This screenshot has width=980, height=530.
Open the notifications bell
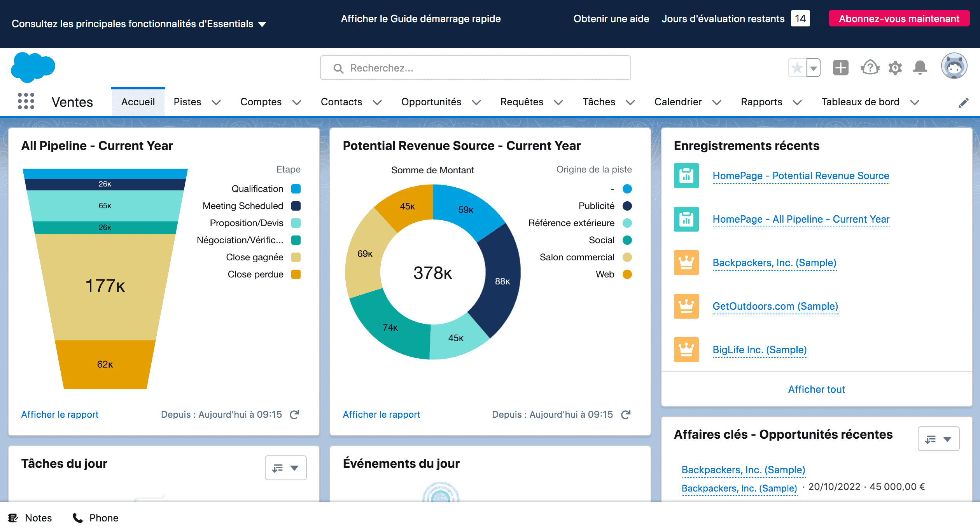[x=920, y=68]
